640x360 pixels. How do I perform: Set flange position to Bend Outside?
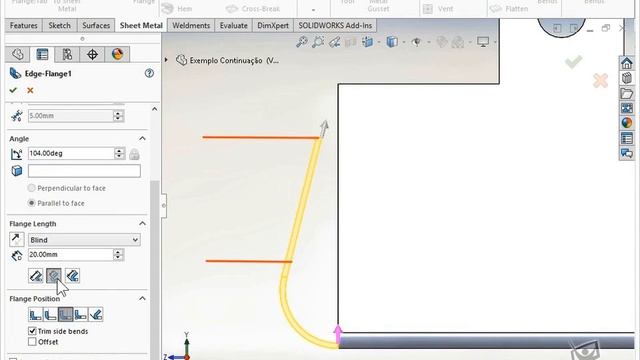tap(65, 315)
